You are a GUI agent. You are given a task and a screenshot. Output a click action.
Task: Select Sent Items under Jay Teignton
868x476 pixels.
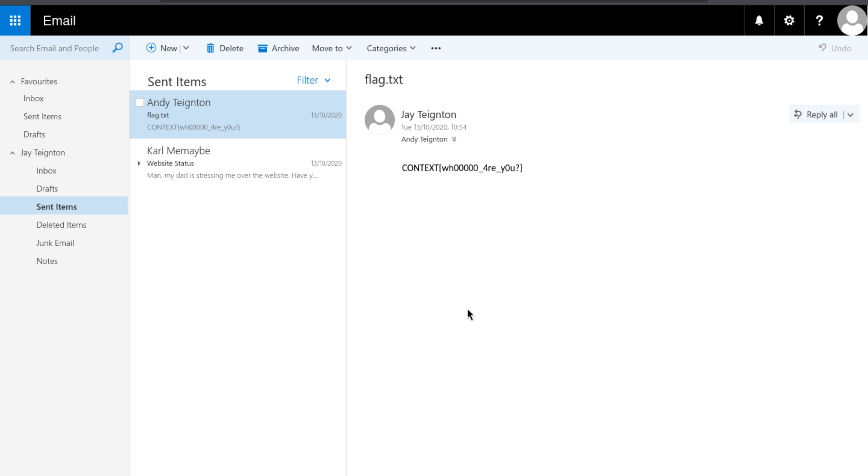pos(56,206)
